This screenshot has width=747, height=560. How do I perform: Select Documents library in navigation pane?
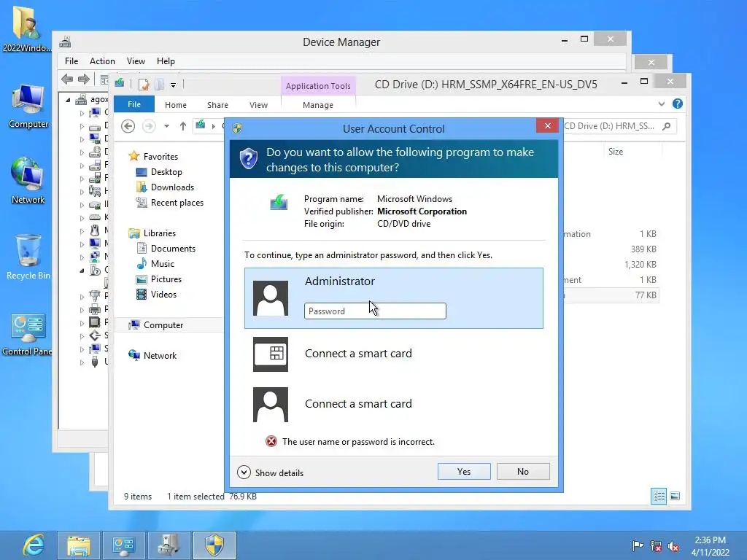click(x=173, y=249)
